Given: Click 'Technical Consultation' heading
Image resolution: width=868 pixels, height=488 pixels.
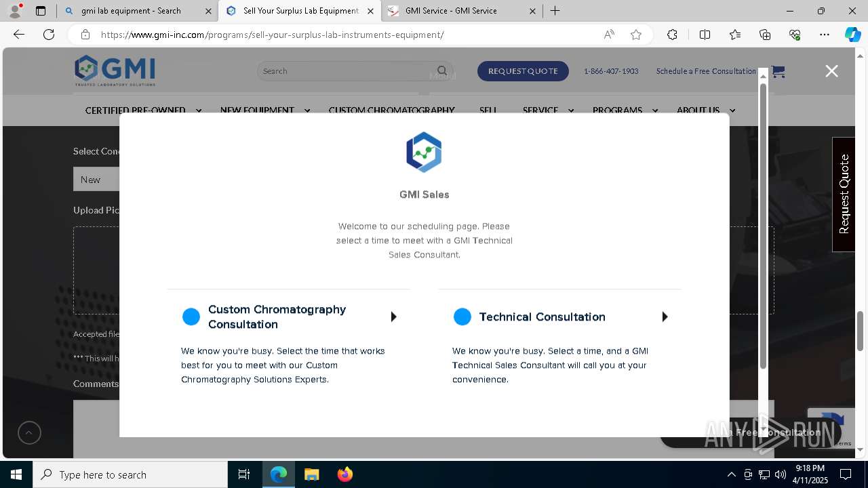Looking at the screenshot, I should 542,317.
